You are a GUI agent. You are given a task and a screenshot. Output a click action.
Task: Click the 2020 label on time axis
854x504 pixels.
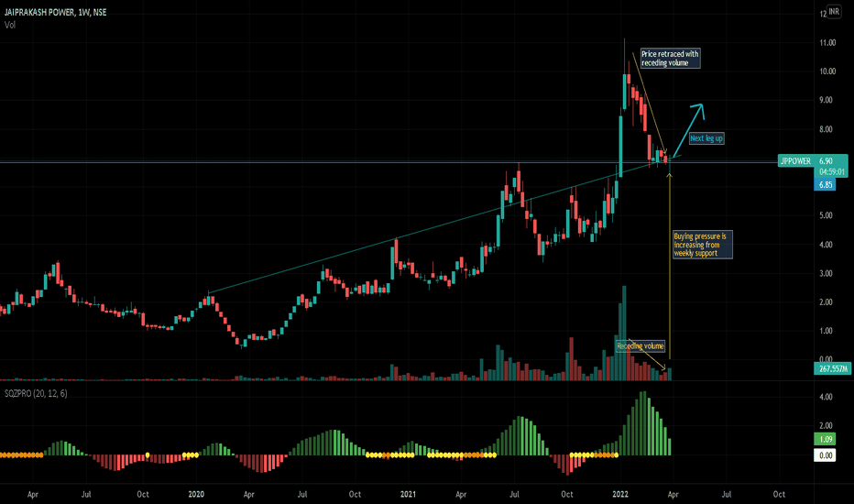pyautogui.click(x=196, y=494)
